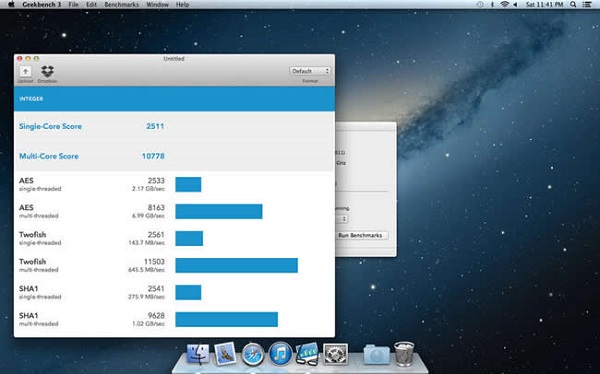Click the Bluetooth status icon

pos(492,5)
